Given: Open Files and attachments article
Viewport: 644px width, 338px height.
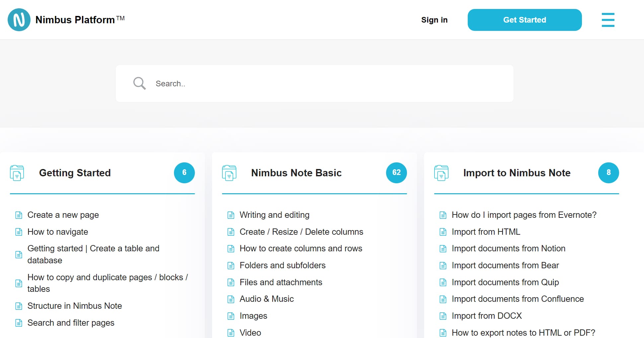Looking at the screenshot, I should [x=281, y=282].
